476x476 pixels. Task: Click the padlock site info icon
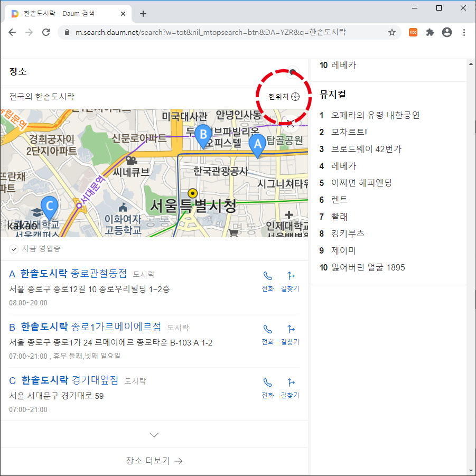(67, 32)
